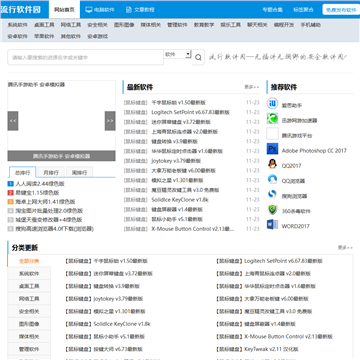The image size is (360, 360).
Task: Open the 电脑软件 nav item
Action: click(x=100, y=9)
